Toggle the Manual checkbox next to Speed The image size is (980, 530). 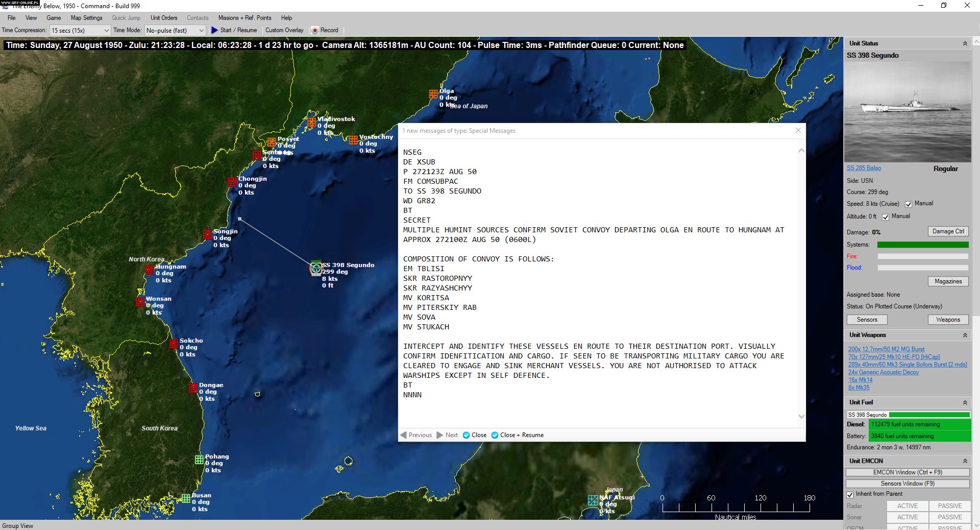pyautogui.click(x=909, y=204)
